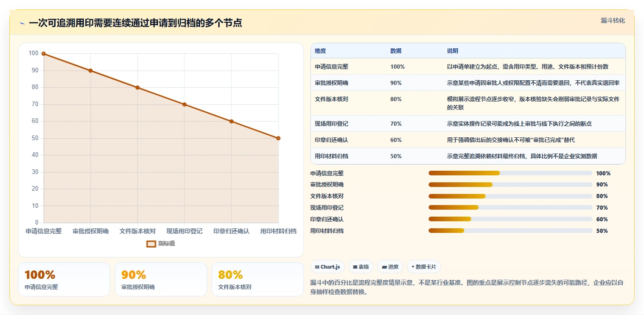Click the chart data point at 60
Image resolution: width=644 pixels, height=315 pixels.
pyautogui.click(x=231, y=122)
